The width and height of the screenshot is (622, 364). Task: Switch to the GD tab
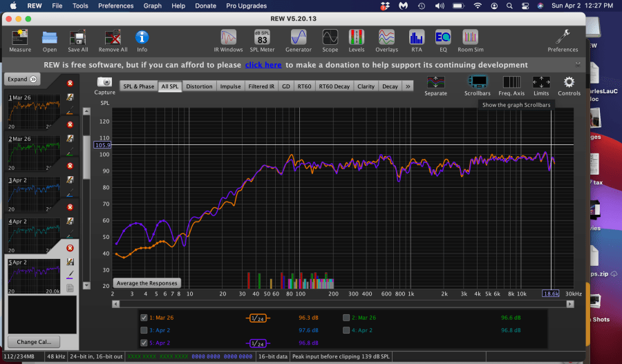(286, 86)
